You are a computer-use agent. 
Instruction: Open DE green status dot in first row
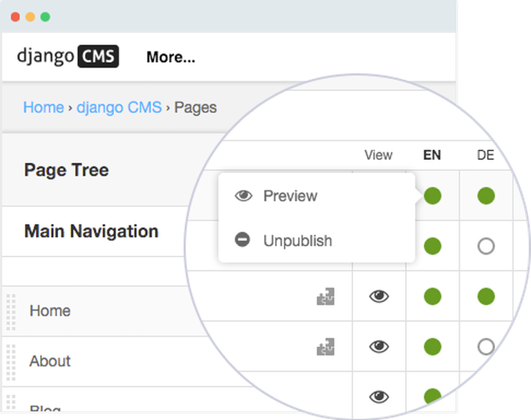(x=486, y=196)
